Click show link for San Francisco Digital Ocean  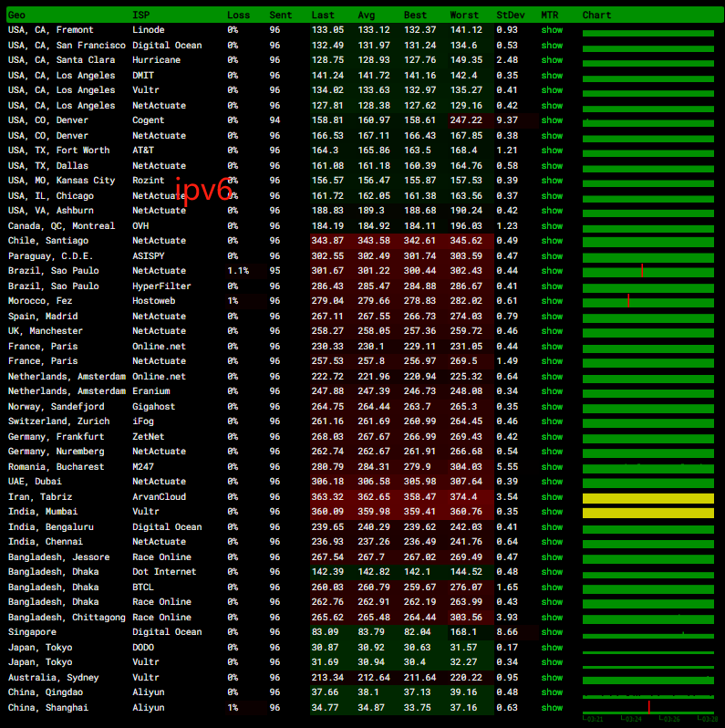click(552, 45)
